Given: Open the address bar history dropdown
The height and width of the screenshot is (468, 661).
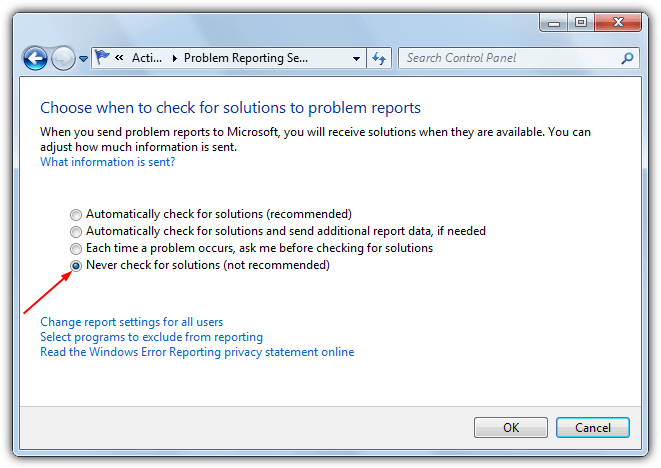Looking at the screenshot, I should [356, 58].
